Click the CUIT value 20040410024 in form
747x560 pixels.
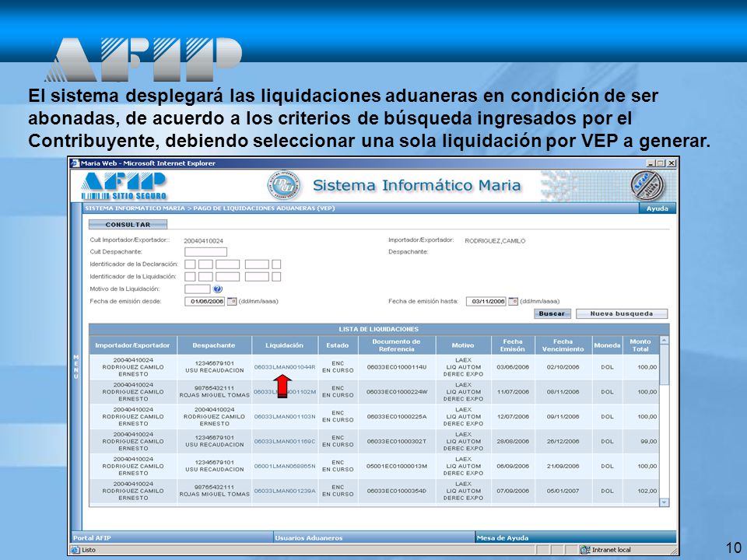click(203, 241)
